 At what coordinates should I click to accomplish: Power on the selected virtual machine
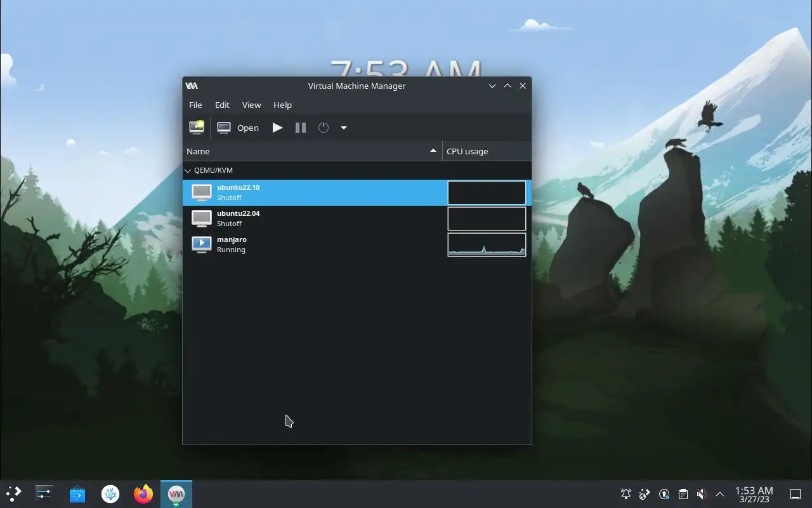click(x=277, y=128)
